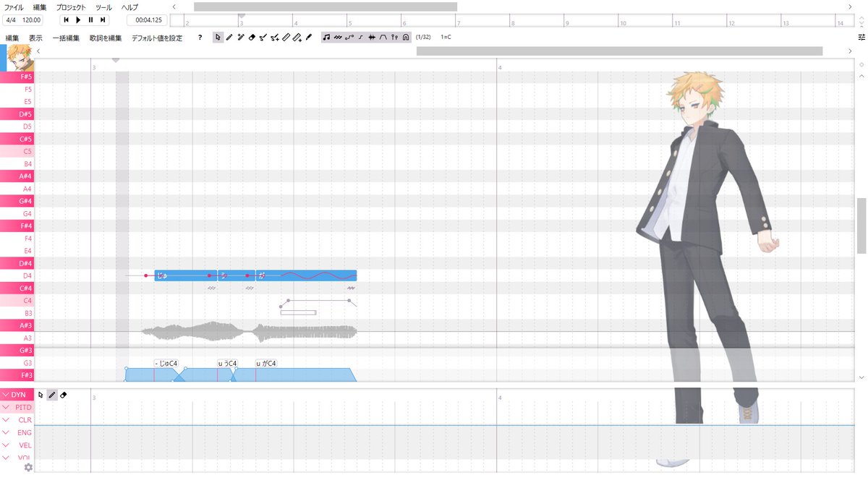
Task: Open the ファイル menu
Action: tap(14, 7)
